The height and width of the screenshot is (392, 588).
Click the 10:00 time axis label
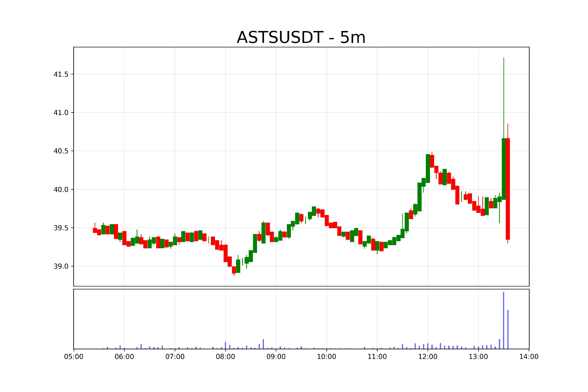click(326, 357)
